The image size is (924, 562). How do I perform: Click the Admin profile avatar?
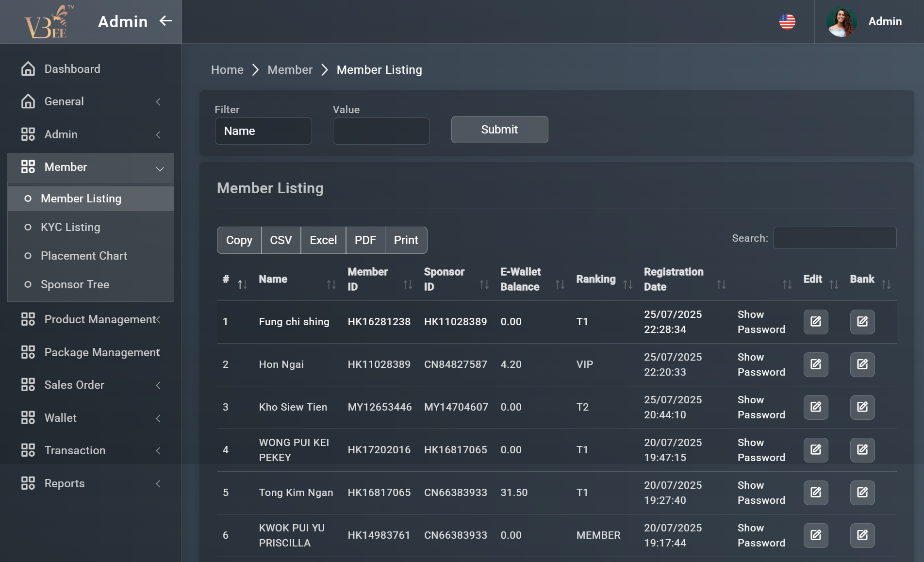tap(841, 22)
